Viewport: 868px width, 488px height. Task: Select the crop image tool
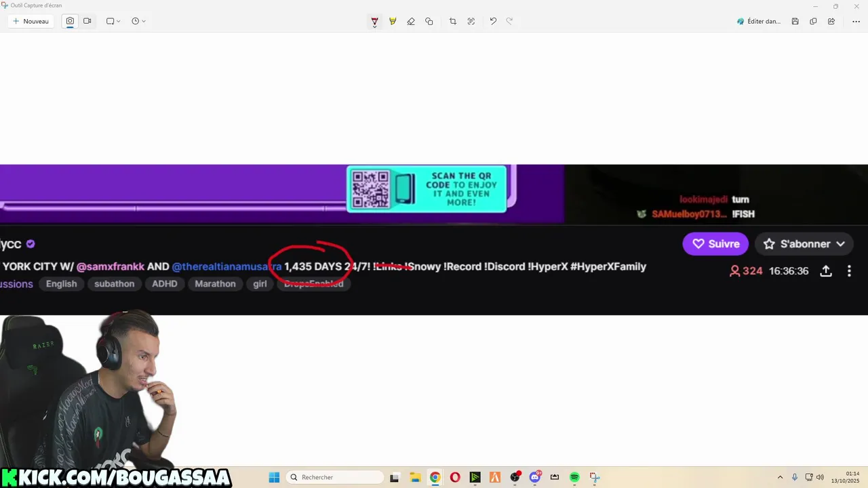point(453,21)
